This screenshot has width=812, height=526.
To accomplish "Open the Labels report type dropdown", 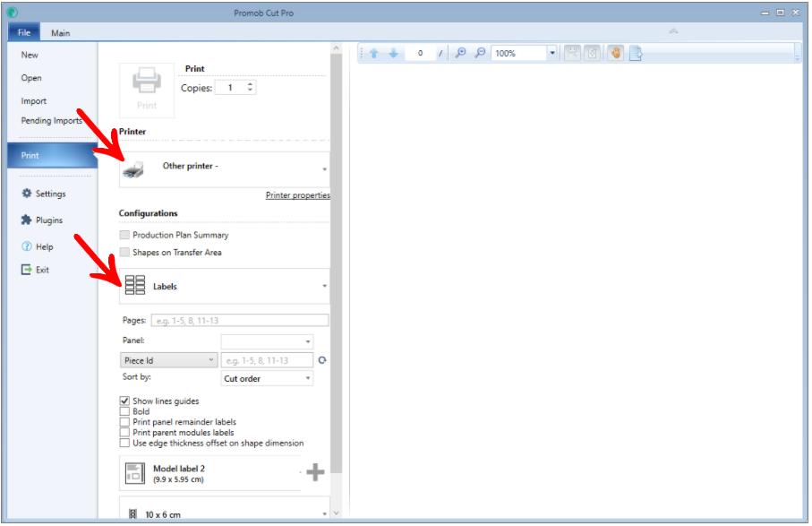I will [x=224, y=286].
